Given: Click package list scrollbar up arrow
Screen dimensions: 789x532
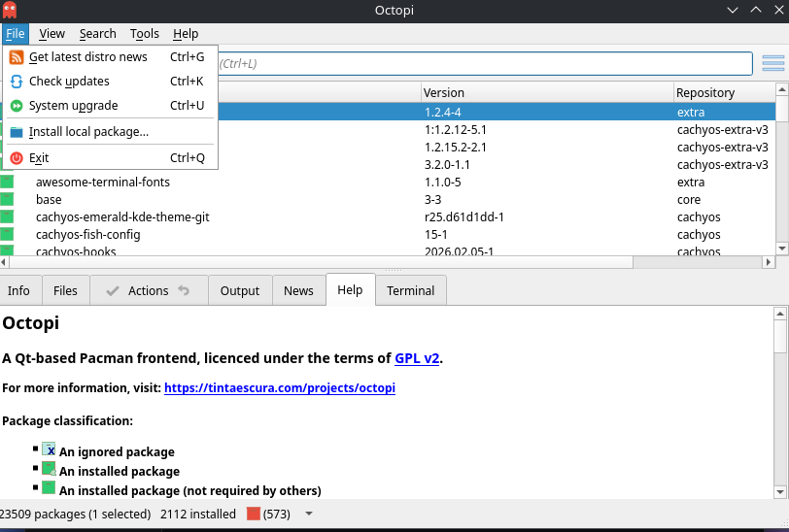Looking at the screenshot, I should [782, 90].
